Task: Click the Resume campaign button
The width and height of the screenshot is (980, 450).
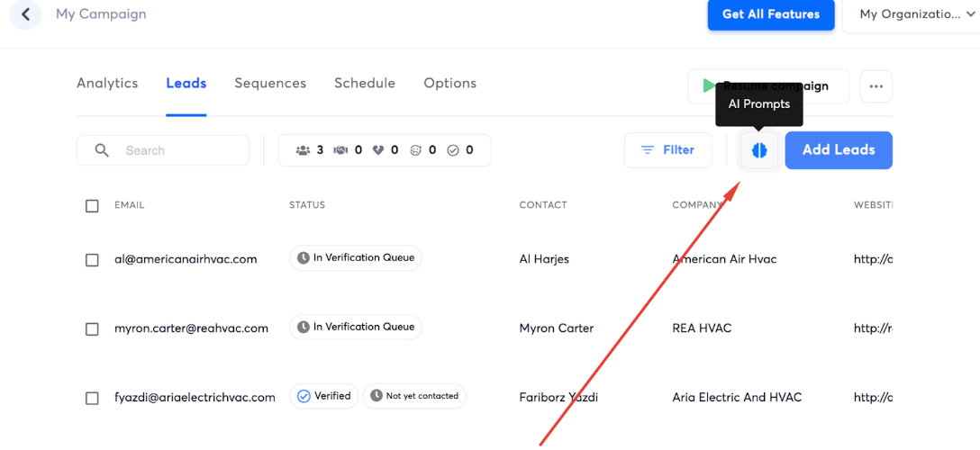Action: pos(768,86)
